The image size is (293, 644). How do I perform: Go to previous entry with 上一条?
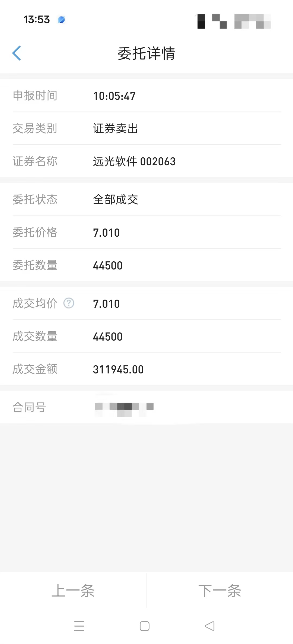[73, 591]
